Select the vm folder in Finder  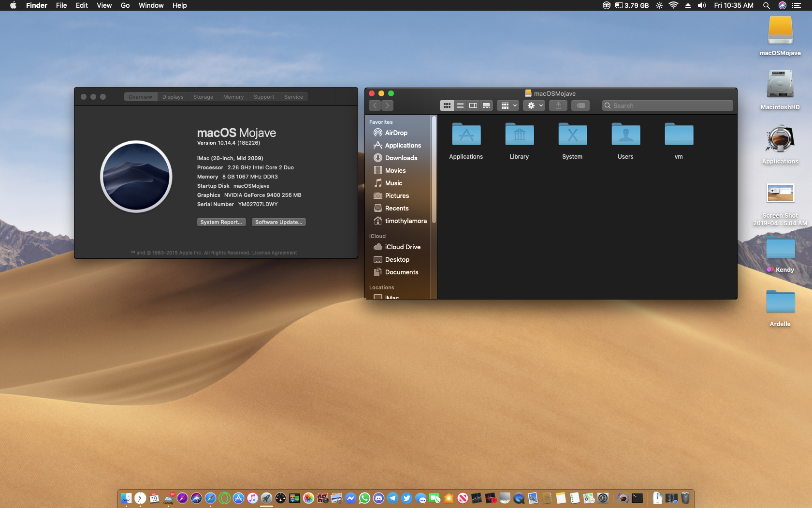[x=679, y=141]
